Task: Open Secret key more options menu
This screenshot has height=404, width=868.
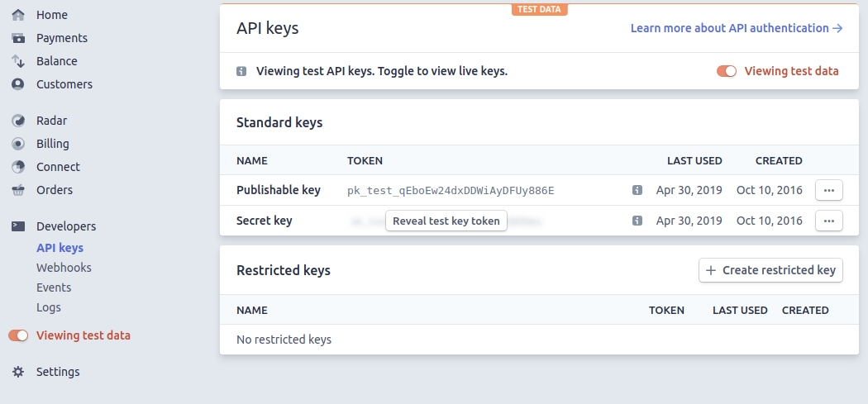Action: click(x=829, y=221)
